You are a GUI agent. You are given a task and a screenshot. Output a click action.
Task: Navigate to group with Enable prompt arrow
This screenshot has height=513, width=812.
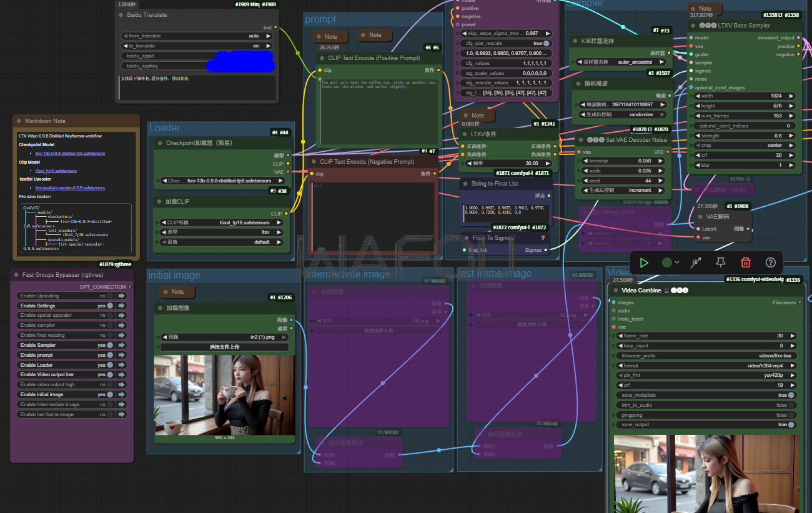(x=122, y=355)
